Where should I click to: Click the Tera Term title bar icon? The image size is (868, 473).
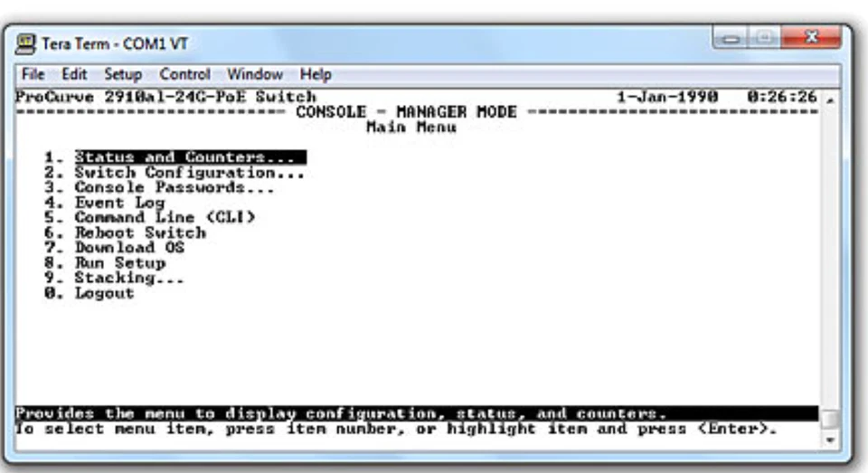(x=25, y=43)
